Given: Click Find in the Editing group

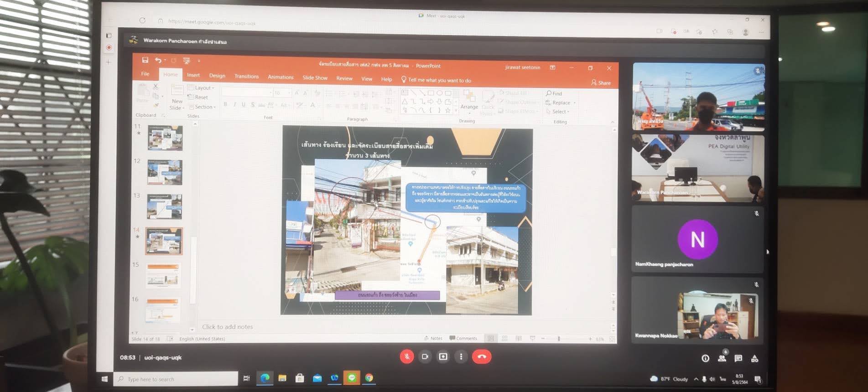Looking at the screenshot, I should point(554,93).
